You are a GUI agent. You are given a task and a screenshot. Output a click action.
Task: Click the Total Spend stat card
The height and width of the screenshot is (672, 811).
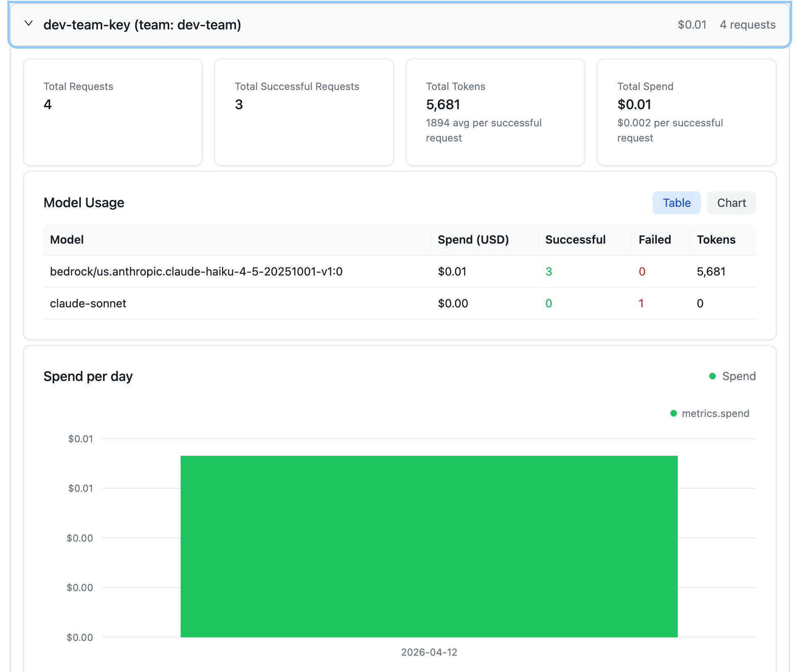[x=686, y=112]
